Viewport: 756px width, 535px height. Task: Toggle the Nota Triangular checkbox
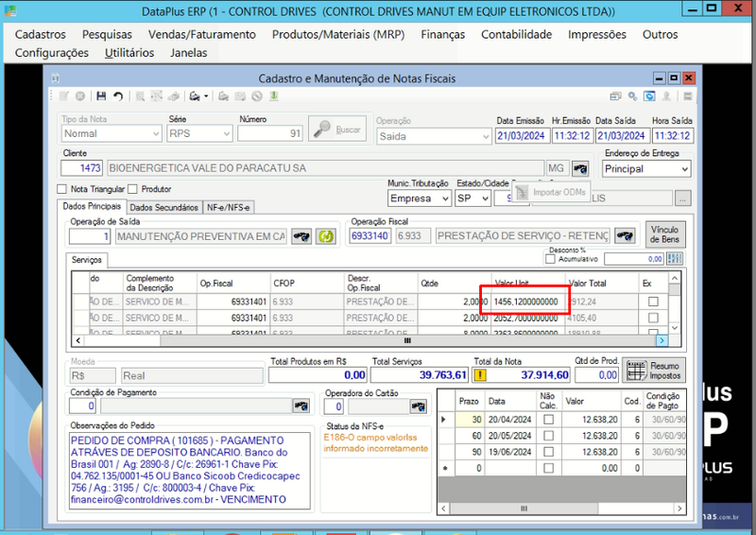[x=61, y=189]
